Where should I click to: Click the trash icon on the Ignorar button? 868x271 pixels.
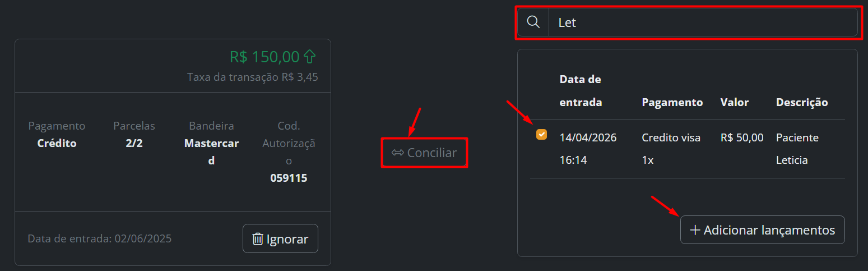point(258,239)
